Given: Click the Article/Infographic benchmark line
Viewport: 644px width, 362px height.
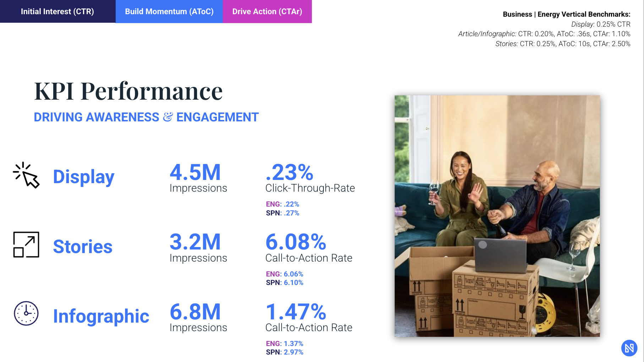Looking at the screenshot, I should tap(544, 34).
